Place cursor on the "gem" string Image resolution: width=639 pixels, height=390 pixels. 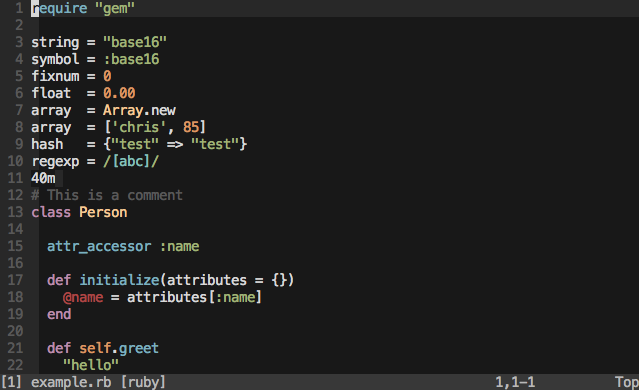tap(115, 9)
